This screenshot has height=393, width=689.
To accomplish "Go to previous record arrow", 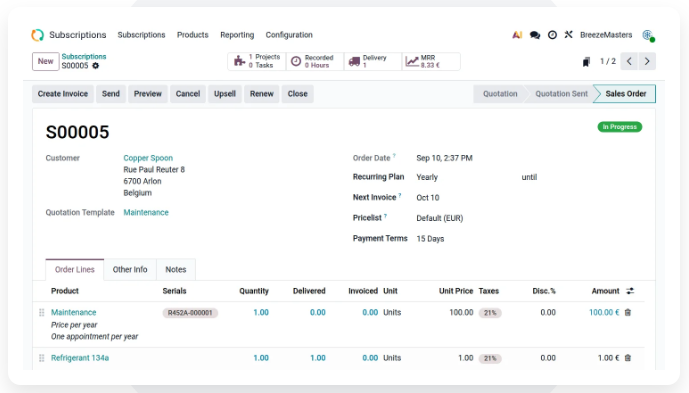I will point(629,61).
